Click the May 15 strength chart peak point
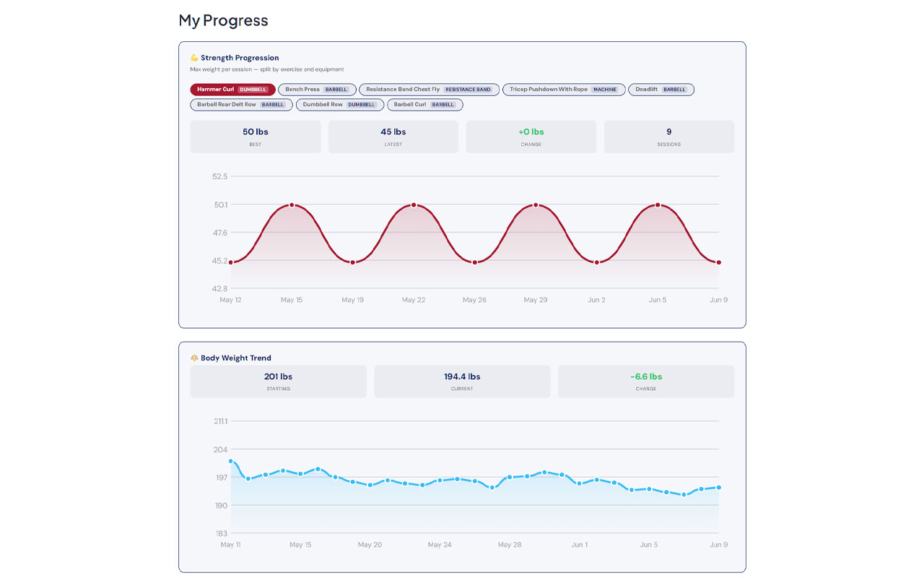The height and width of the screenshot is (578, 924). (x=292, y=205)
